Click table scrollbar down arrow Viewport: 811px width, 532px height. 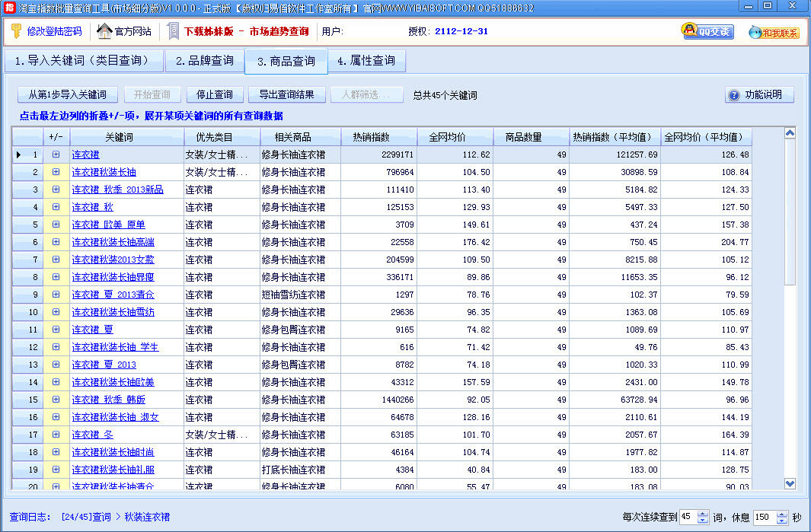click(790, 484)
